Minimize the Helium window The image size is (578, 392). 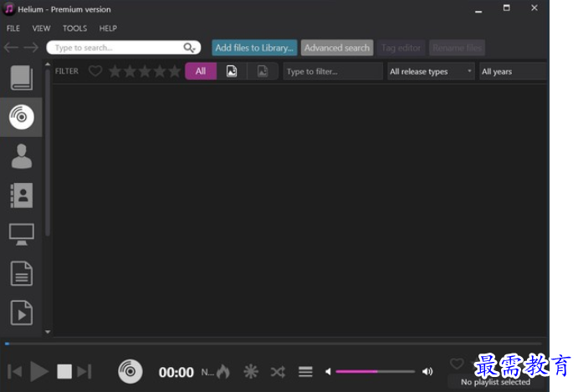478,11
